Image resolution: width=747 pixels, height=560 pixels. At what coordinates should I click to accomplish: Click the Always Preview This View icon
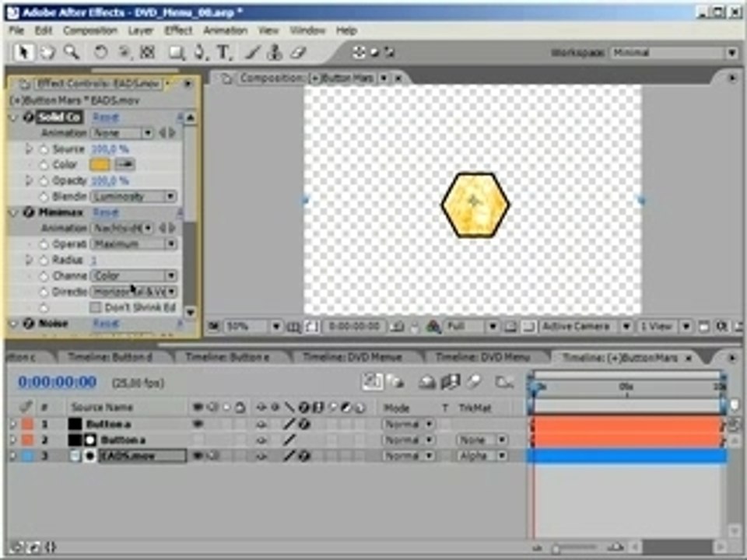point(214,327)
